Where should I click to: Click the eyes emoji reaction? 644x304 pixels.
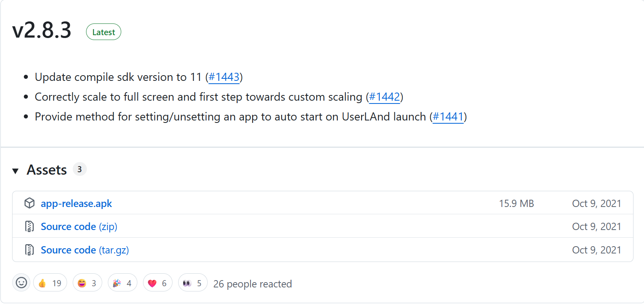pos(193,283)
